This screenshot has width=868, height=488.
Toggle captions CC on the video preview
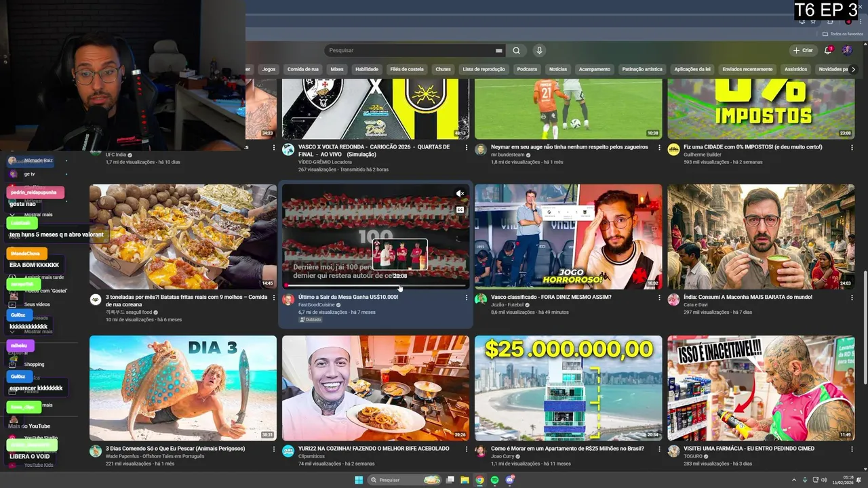click(x=460, y=210)
